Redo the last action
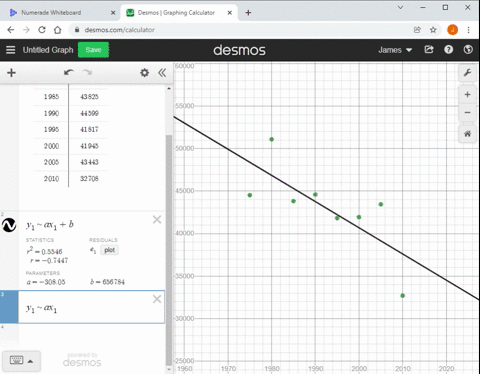 [87, 72]
